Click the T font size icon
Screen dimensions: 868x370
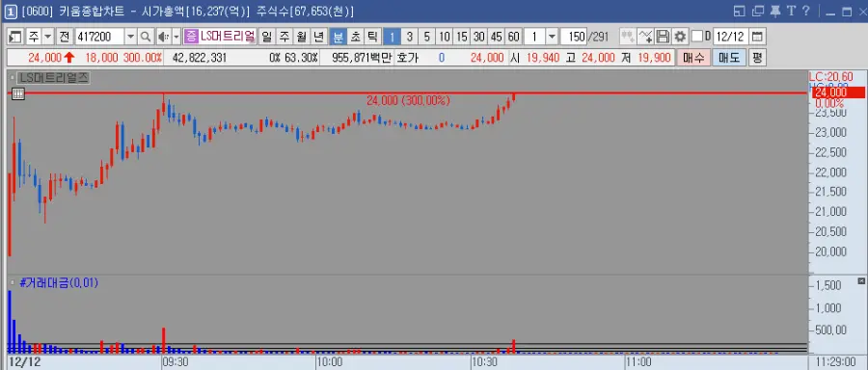pyautogui.click(x=791, y=11)
